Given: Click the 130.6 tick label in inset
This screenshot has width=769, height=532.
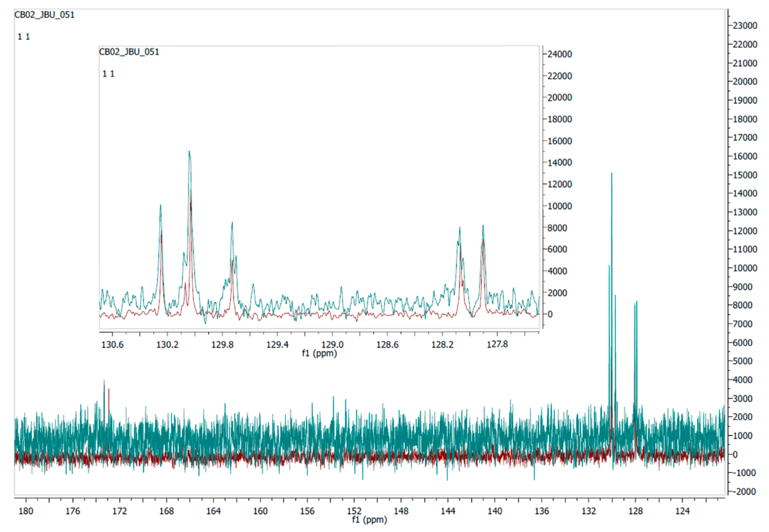Looking at the screenshot, I should coord(112,345).
